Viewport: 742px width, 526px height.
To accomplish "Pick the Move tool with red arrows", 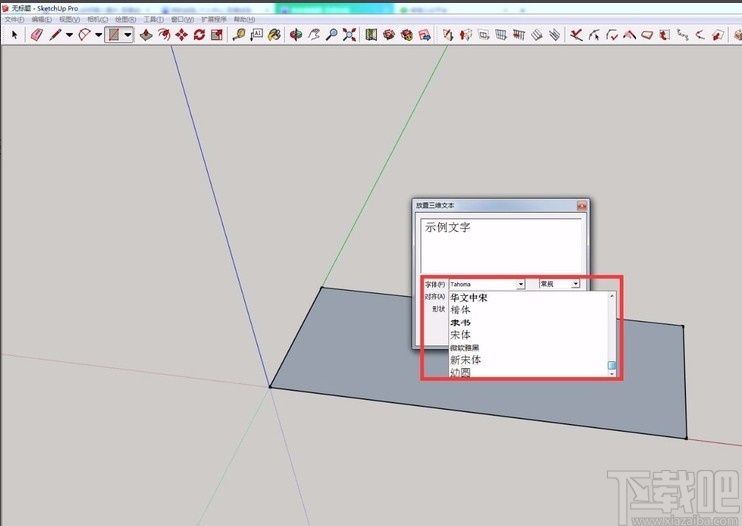I will point(181,35).
